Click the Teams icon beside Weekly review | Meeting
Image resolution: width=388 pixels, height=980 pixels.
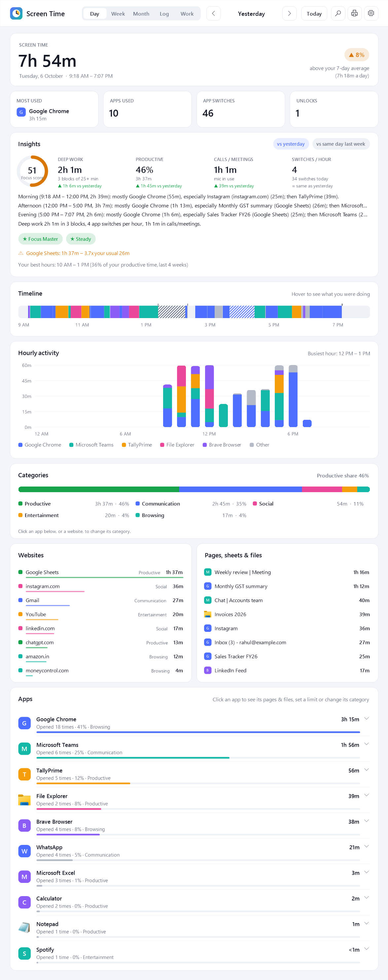tap(208, 572)
